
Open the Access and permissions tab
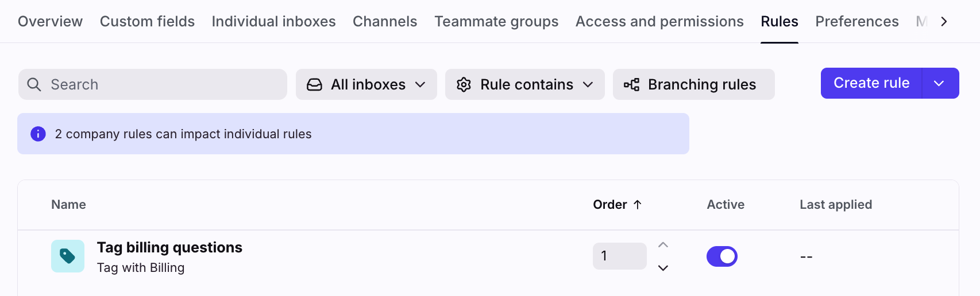point(659,21)
